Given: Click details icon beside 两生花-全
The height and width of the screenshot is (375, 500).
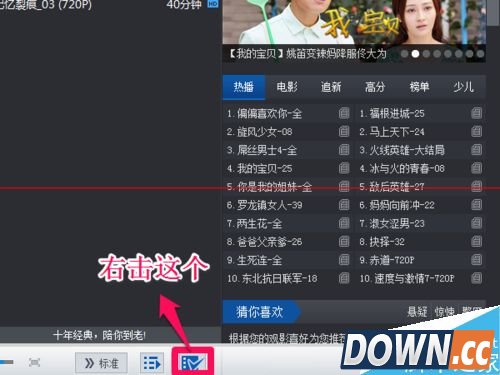Looking at the screenshot, I should pyautogui.click(x=344, y=223).
